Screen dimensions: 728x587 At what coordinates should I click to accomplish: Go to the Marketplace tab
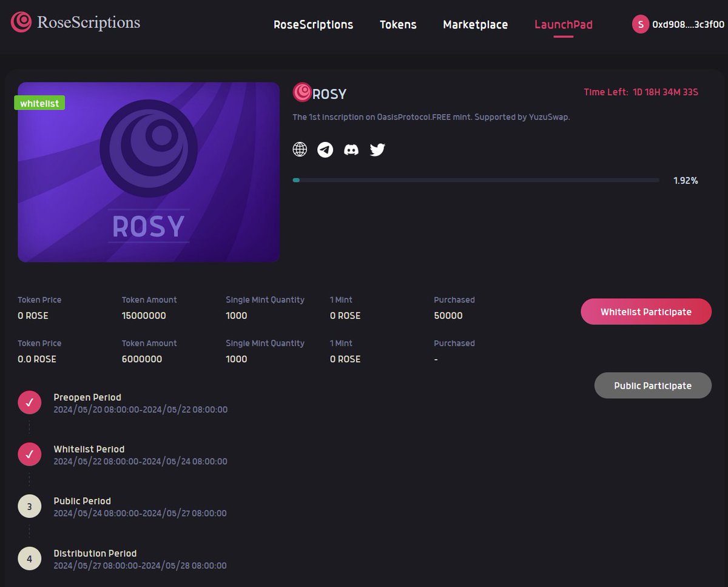click(476, 25)
